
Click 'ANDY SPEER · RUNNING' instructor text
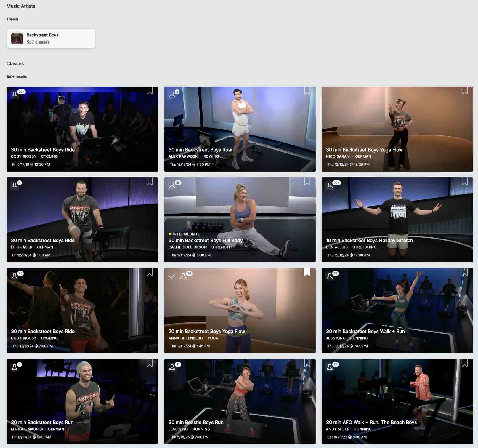coord(349,429)
